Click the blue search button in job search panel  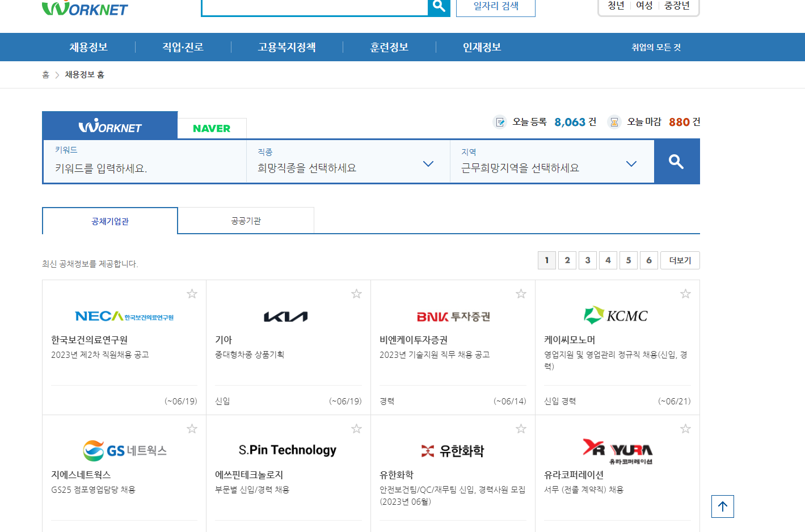pos(676,162)
